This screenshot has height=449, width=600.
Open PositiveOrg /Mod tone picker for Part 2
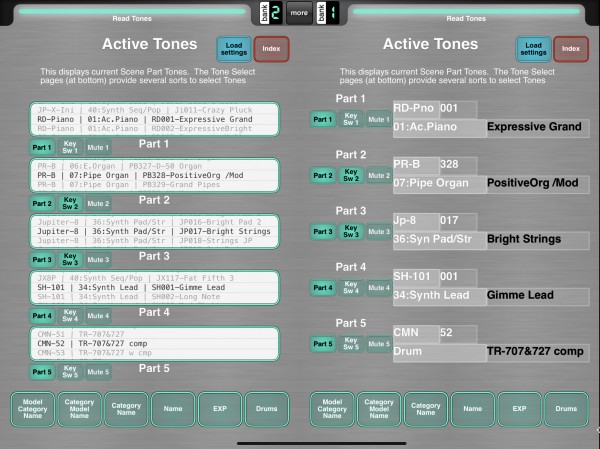click(155, 175)
